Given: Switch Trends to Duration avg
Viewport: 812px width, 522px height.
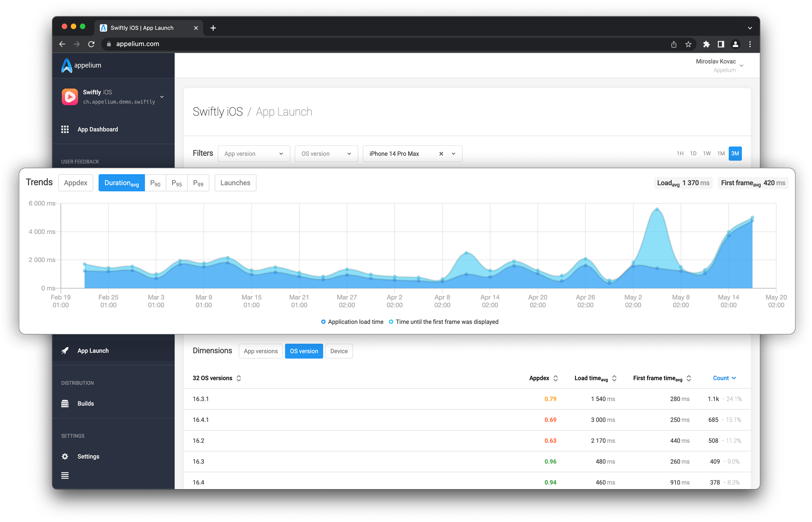Looking at the screenshot, I should tap(121, 183).
